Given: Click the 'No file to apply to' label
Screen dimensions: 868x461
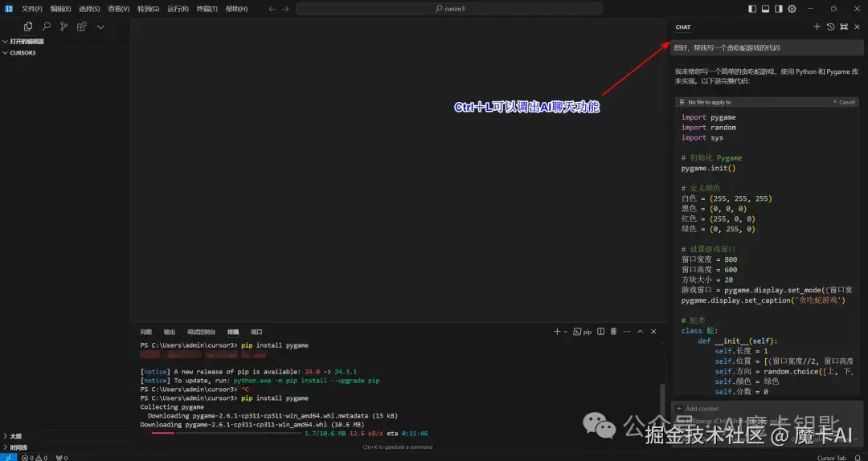Looking at the screenshot, I should [709, 102].
